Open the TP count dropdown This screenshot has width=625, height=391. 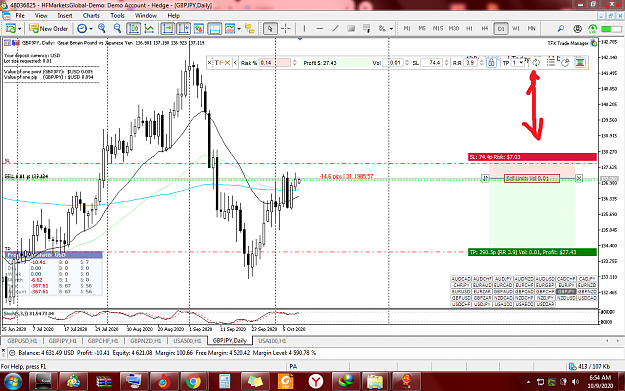coord(517,63)
